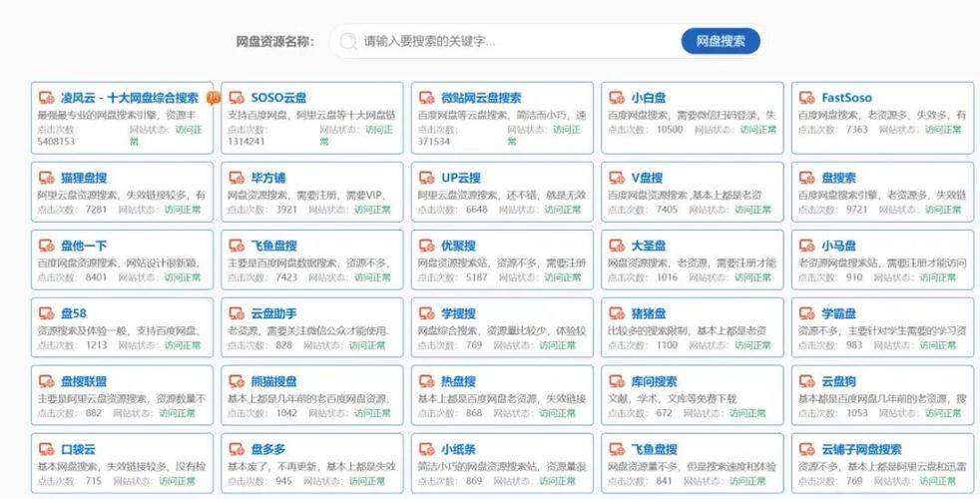Click the icon beside 云盘助手

point(237,313)
